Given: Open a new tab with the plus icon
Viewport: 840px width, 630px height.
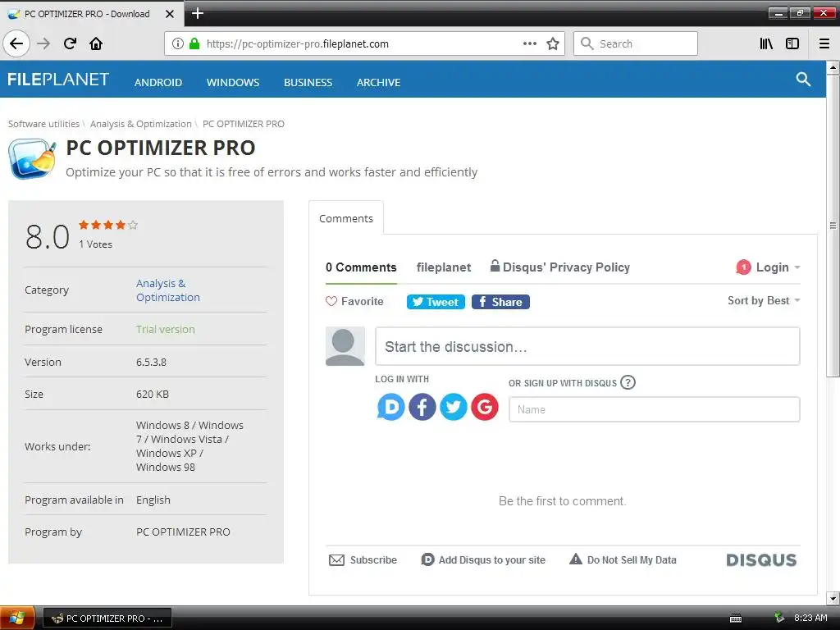Looking at the screenshot, I should point(198,13).
